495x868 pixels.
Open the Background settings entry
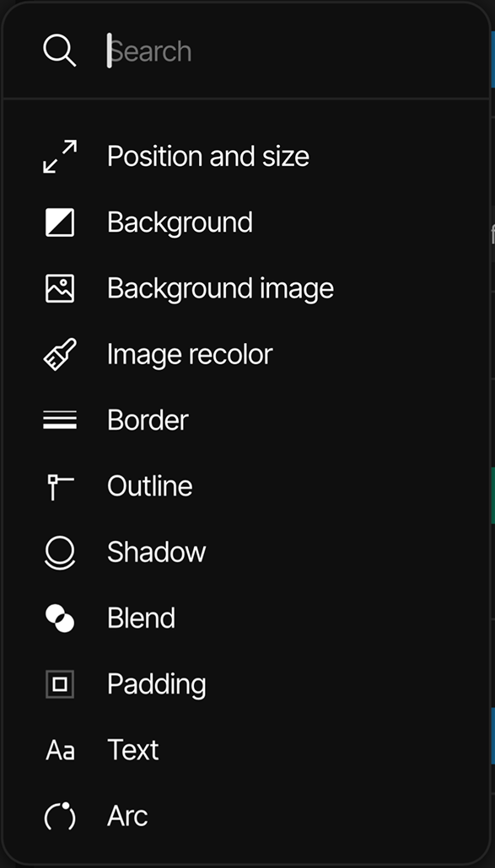180,222
